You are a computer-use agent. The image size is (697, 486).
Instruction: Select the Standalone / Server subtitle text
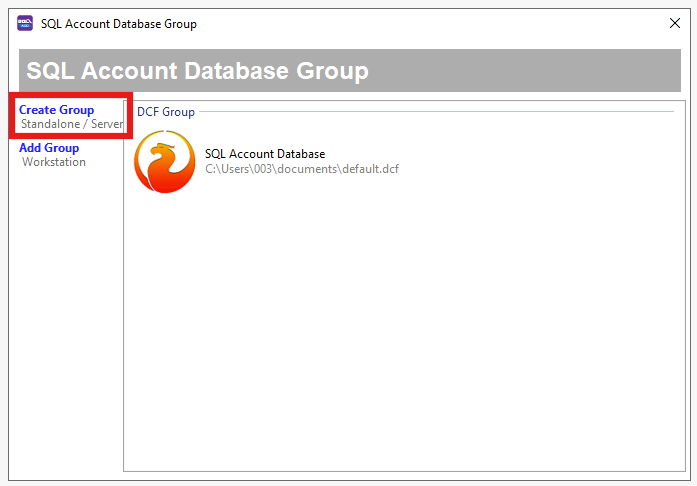pos(72,124)
